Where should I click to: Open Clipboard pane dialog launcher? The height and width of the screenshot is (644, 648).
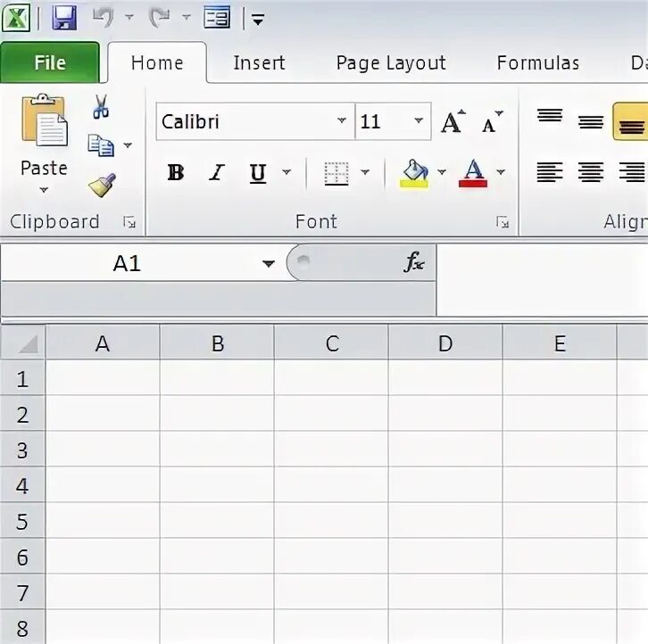pos(129,222)
